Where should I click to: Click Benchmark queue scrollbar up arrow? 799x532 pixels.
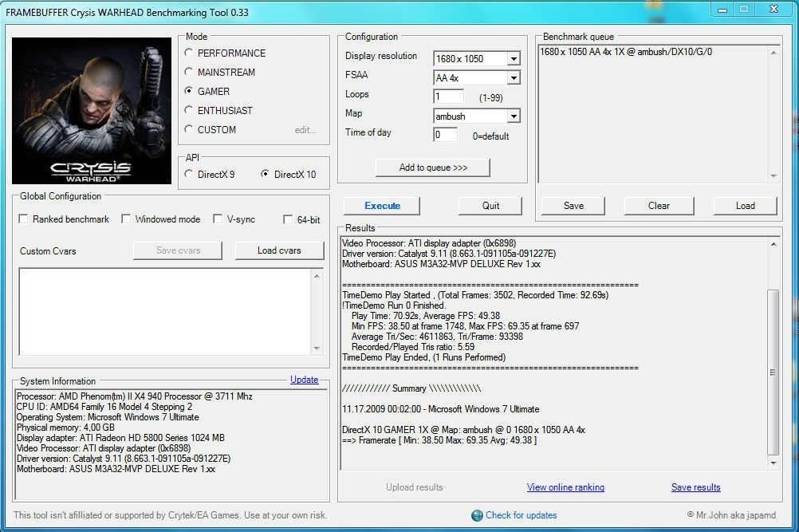[x=773, y=53]
